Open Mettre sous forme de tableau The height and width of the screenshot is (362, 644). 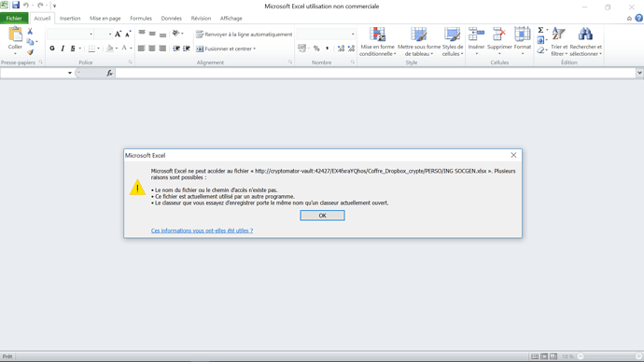(419, 41)
